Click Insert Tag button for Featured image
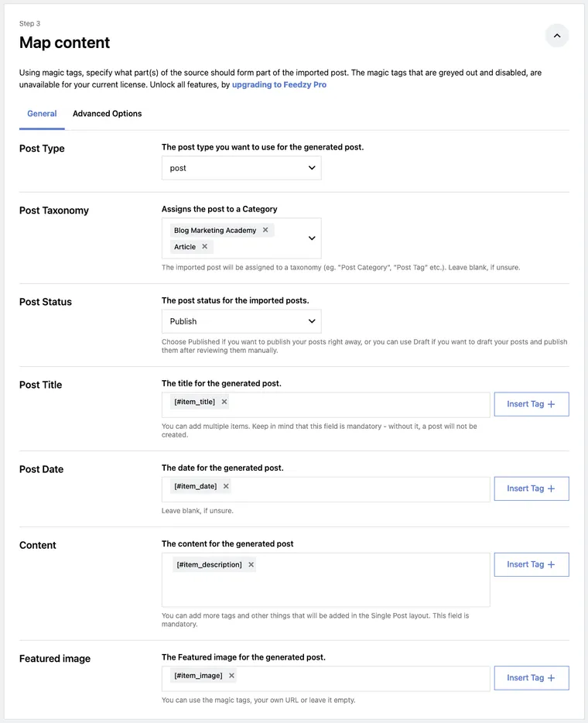 point(532,678)
